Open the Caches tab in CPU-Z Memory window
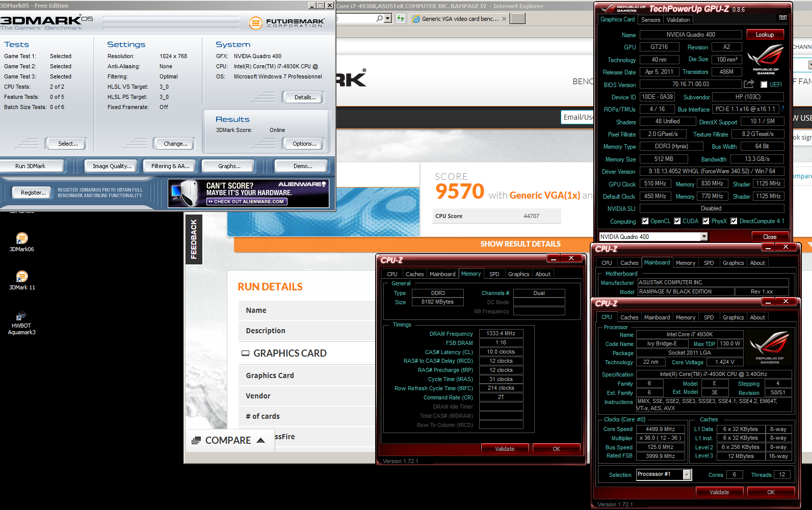 point(415,274)
